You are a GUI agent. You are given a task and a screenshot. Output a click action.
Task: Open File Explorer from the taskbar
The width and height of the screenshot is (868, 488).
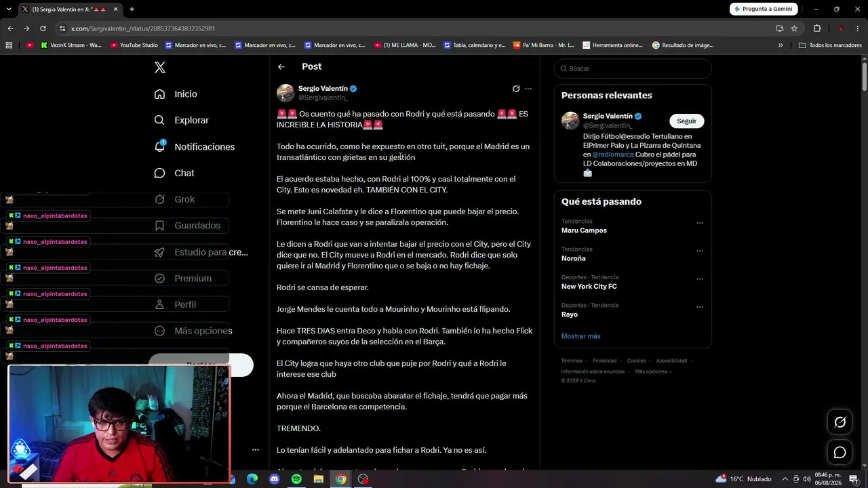(318, 479)
